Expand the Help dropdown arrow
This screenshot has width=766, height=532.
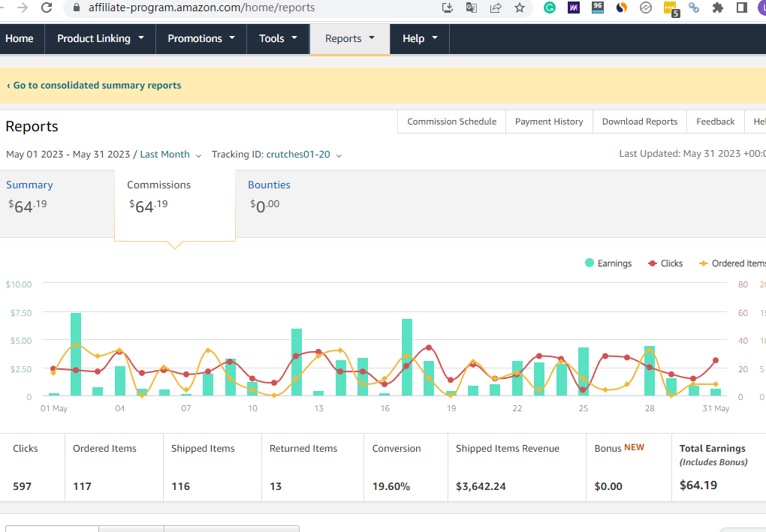point(435,38)
